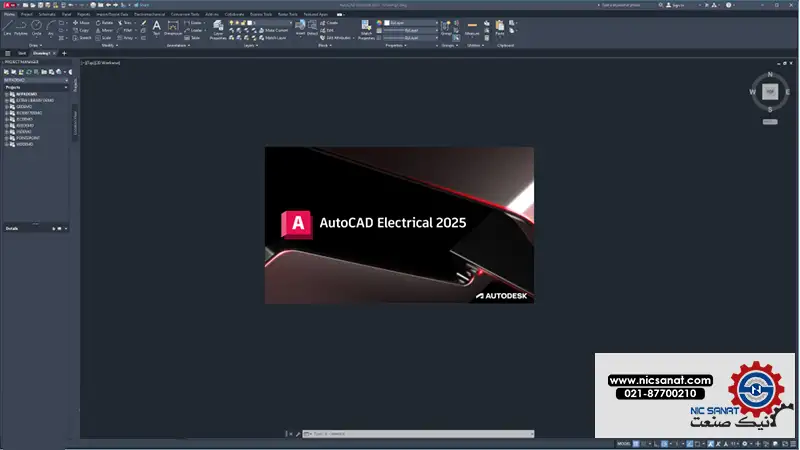Add a new drawing tab with plus
This screenshot has height=450, width=800.
coord(64,53)
